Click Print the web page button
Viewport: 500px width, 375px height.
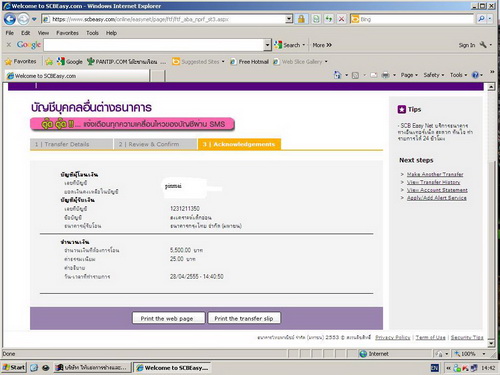(x=168, y=318)
